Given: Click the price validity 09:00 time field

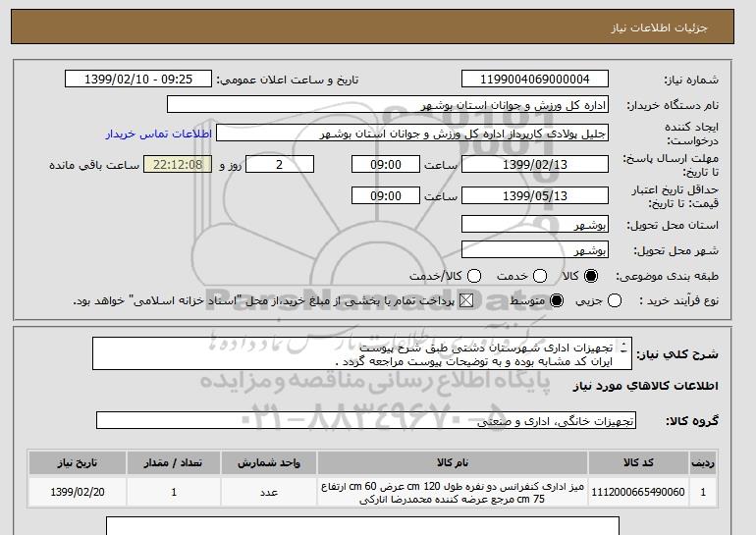Looking at the screenshot, I should click(x=386, y=195).
